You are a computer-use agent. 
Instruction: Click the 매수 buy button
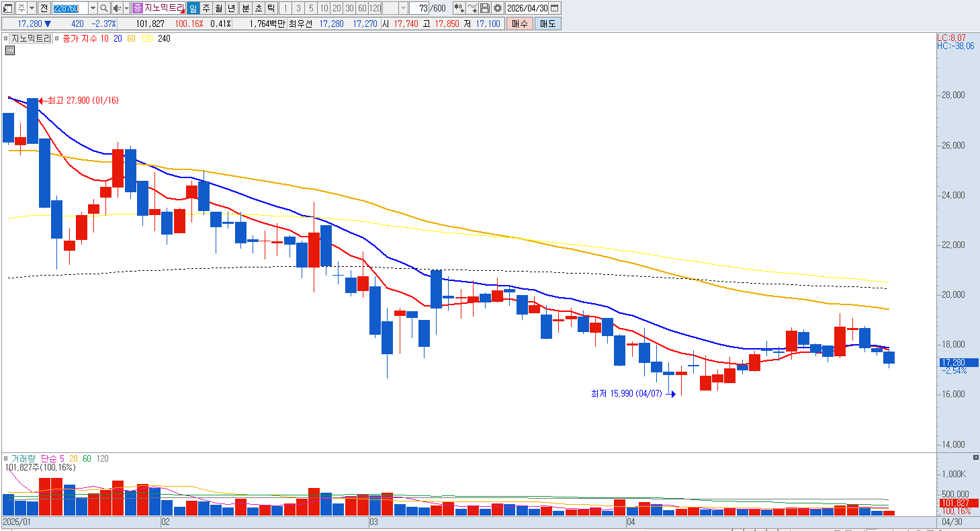[x=520, y=24]
